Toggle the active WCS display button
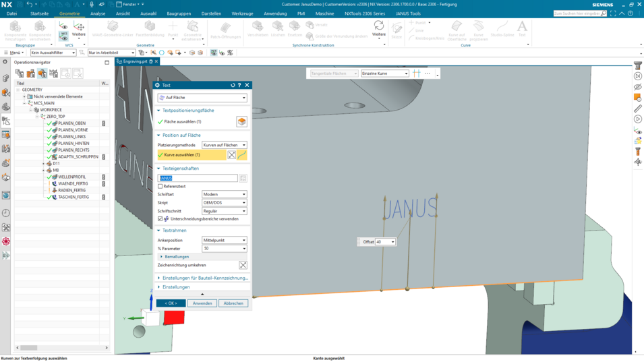The height and width of the screenshot is (362, 644). tap(63, 36)
